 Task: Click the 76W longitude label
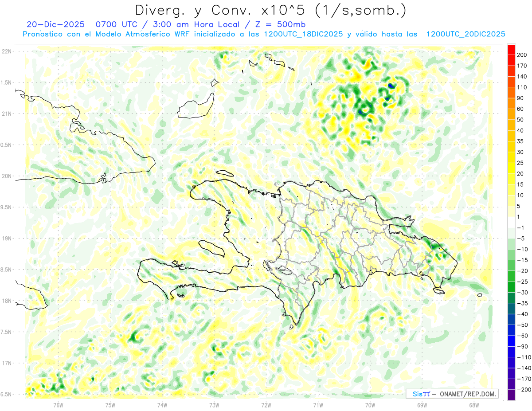tap(59, 404)
